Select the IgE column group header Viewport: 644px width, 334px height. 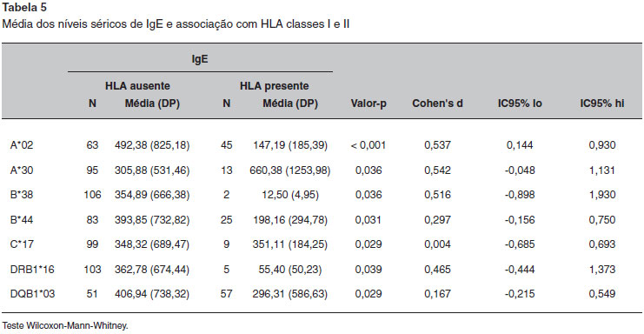click(200, 59)
